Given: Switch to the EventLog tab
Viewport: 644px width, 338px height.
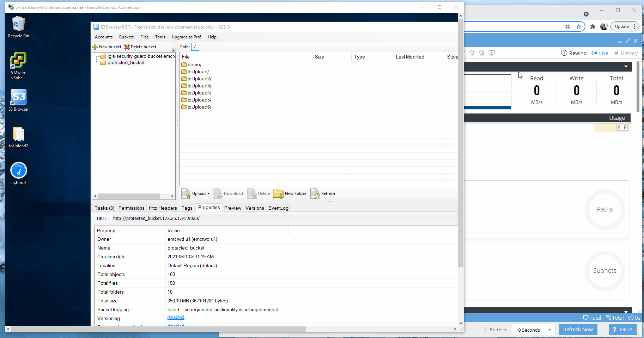Looking at the screenshot, I should click(x=278, y=208).
